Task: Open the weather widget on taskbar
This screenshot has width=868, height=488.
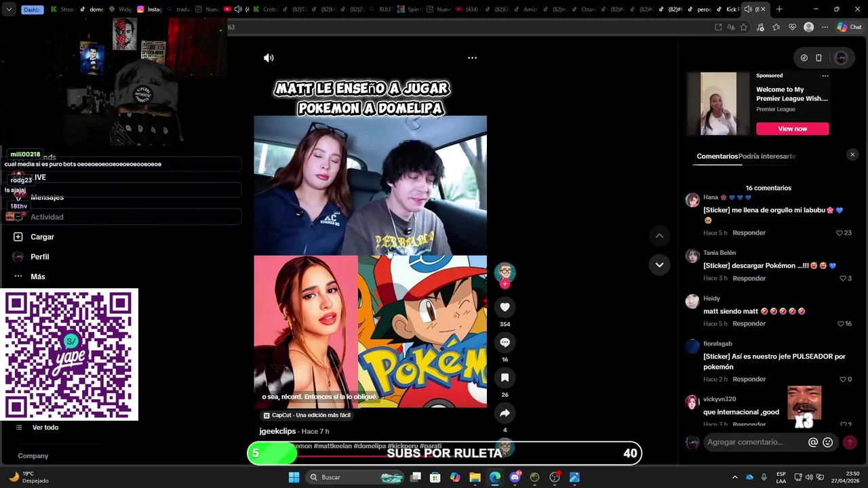Action: 28,477
